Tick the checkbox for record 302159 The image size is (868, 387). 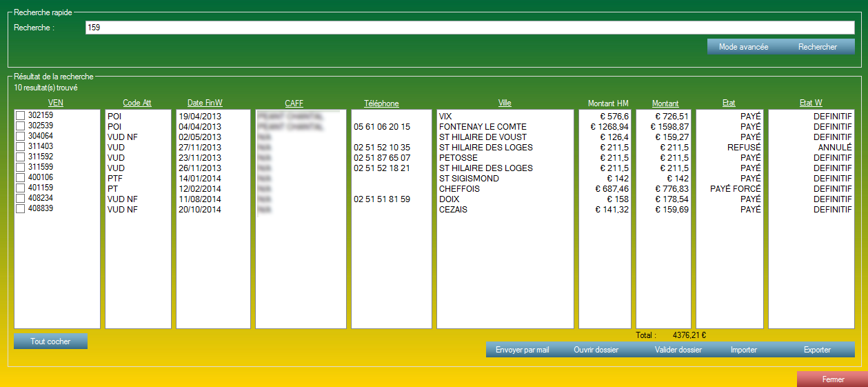(21, 116)
